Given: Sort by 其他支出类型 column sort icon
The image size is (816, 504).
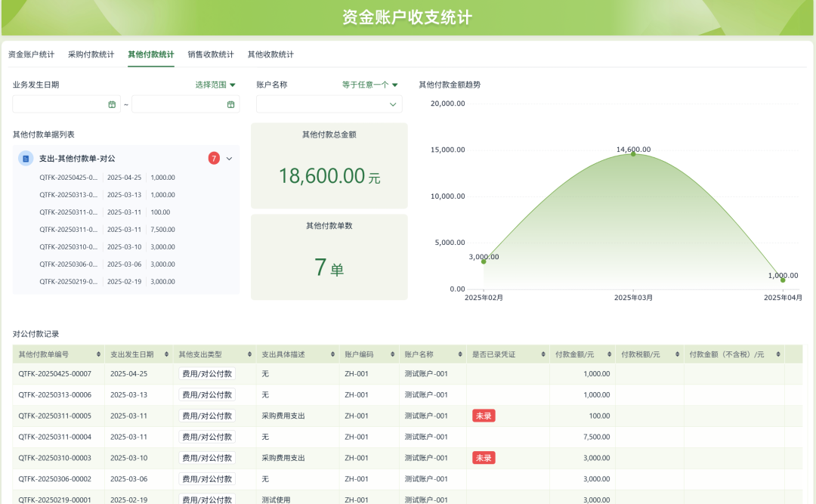Looking at the screenshot, I should (x=249, y=354).
